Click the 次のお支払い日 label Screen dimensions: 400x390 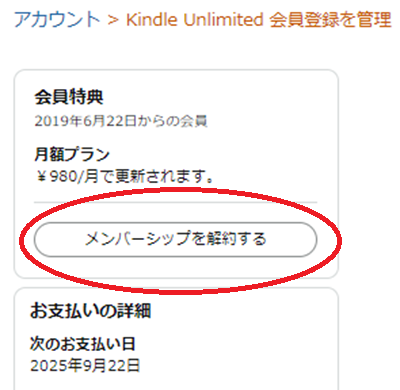(x=82, y=344)
